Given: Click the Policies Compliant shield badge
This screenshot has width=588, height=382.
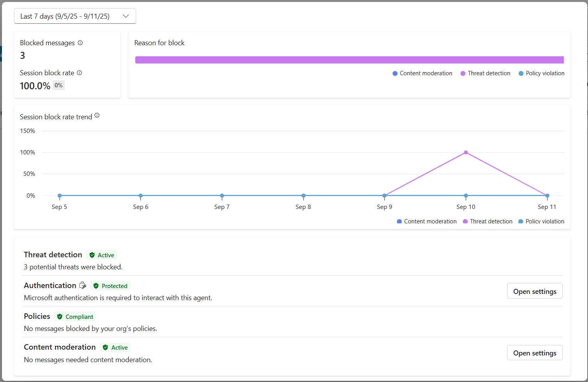Looking at the screenshot, I should point(75,317).
